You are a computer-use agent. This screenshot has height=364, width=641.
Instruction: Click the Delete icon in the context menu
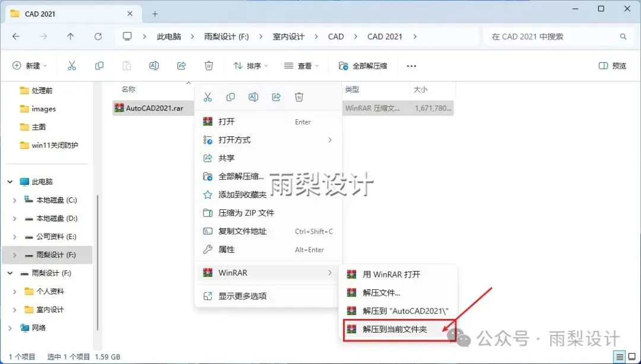tap(299, 97)
